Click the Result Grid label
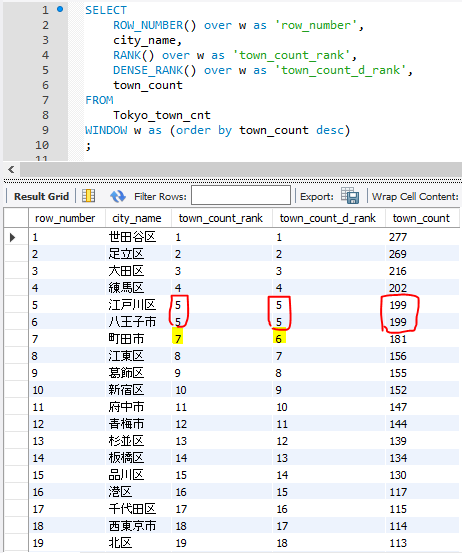462x553 pixels. (41, 196)
